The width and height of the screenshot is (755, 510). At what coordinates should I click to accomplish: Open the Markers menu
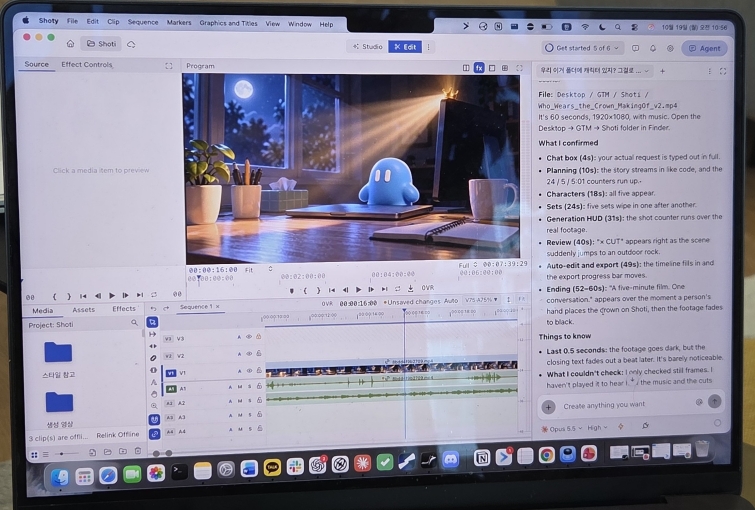click(179, 22)
